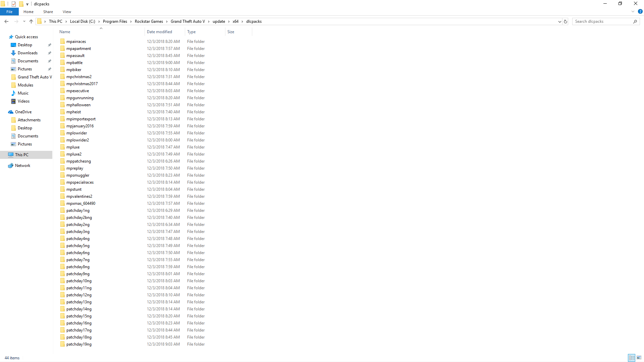The image size is (644, 362).
Task: Click inside the Search dlcpacks box
Action: pyautogui.click(x=600, y=21)
